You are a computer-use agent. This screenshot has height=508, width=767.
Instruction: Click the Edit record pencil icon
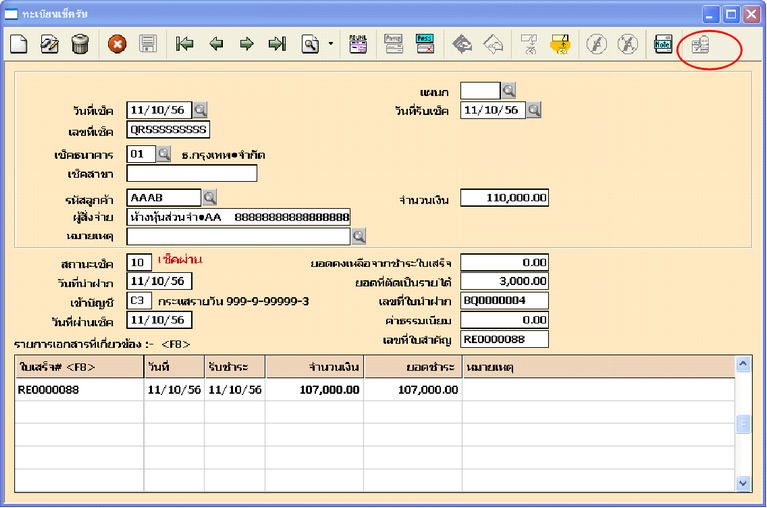[x=50, y=44]
